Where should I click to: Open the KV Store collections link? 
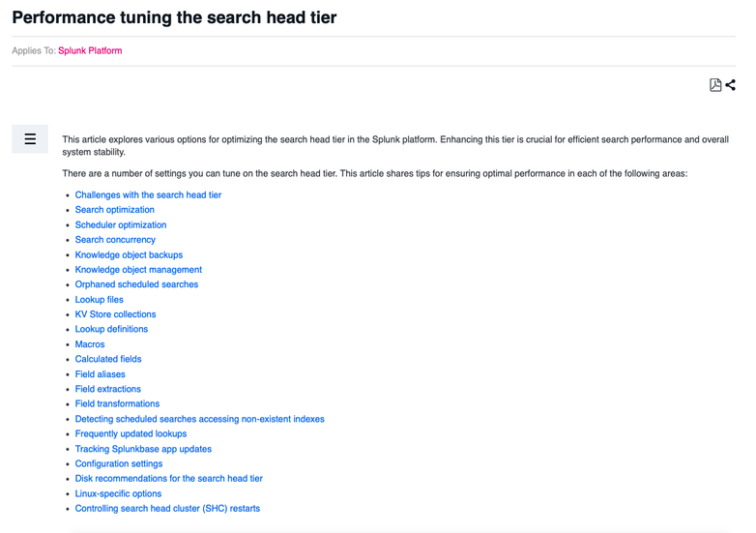click(x=115, y=314)
